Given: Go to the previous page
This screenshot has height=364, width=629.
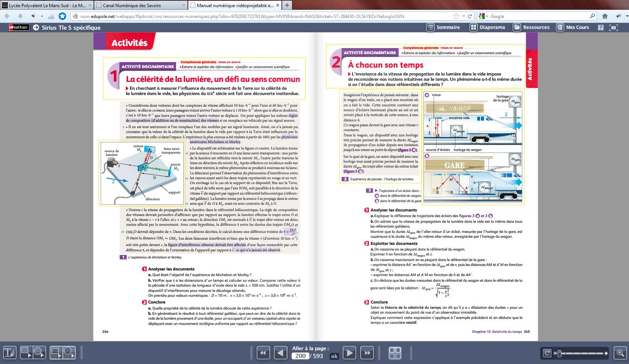Looking at the screenshot, I should [x=280, y=353].
